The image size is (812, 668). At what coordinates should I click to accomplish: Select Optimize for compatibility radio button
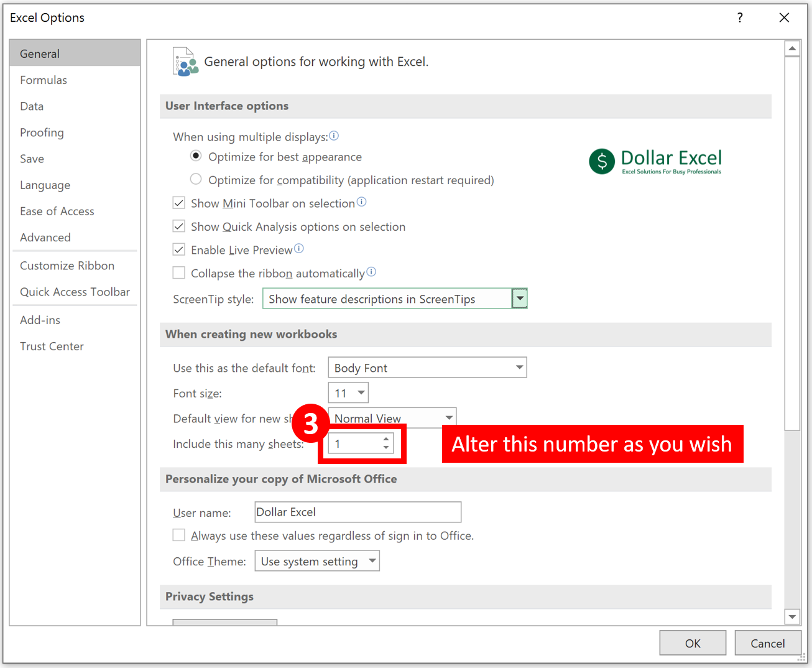196,179
